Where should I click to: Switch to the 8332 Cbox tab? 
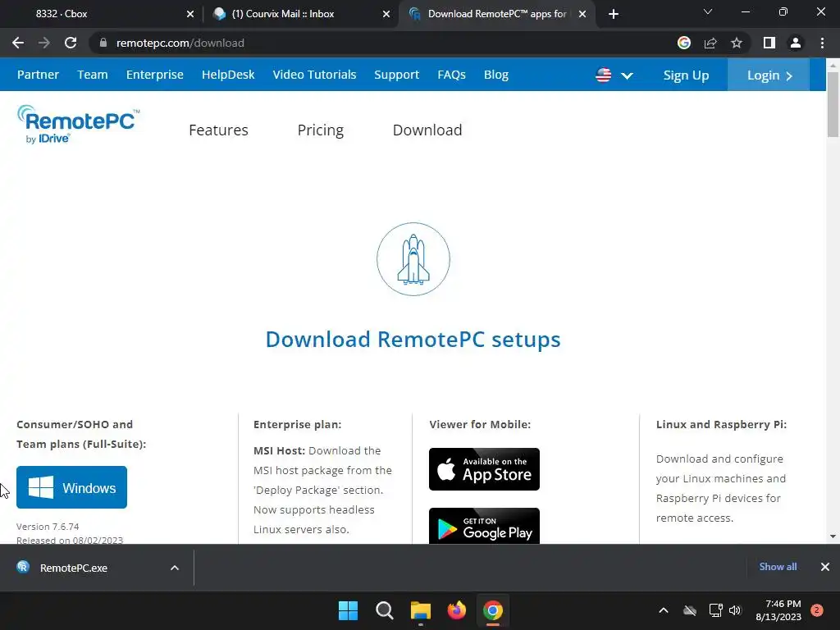click(x=100, y=14)
